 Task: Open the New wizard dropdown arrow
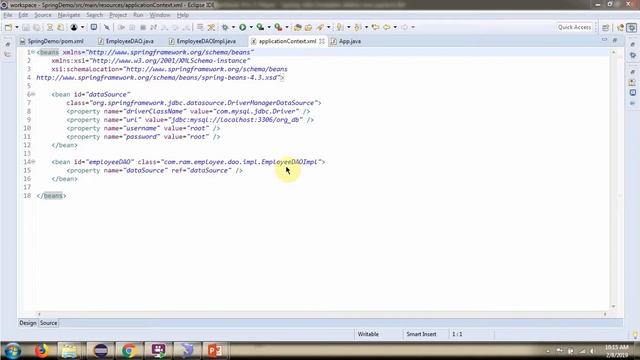(x=17, y=27)
